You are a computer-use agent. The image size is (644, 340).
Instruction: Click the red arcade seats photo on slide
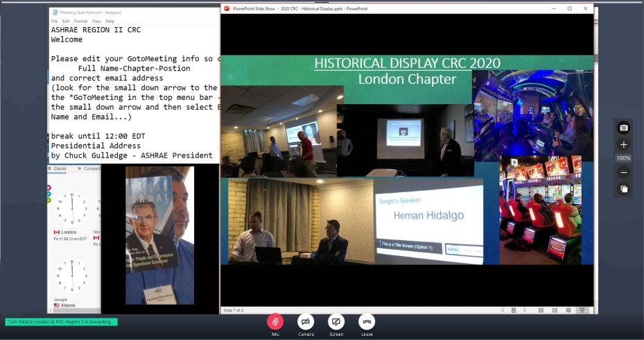pyautogui.click(x=541, y=210)
